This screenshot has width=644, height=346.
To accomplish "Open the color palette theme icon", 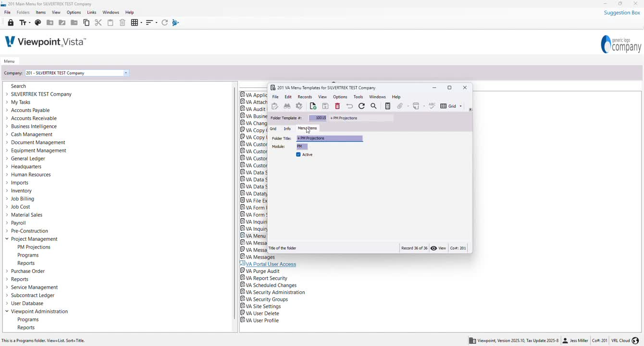I will 38,23.
